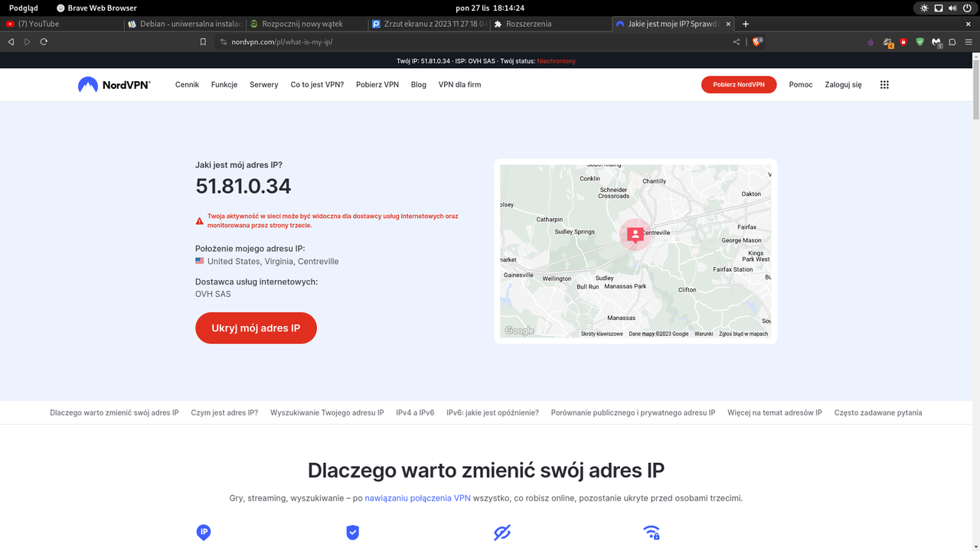Viewport: 980px width, 551px height.
Task: Open Funkcje menu item
Action: 224,85
